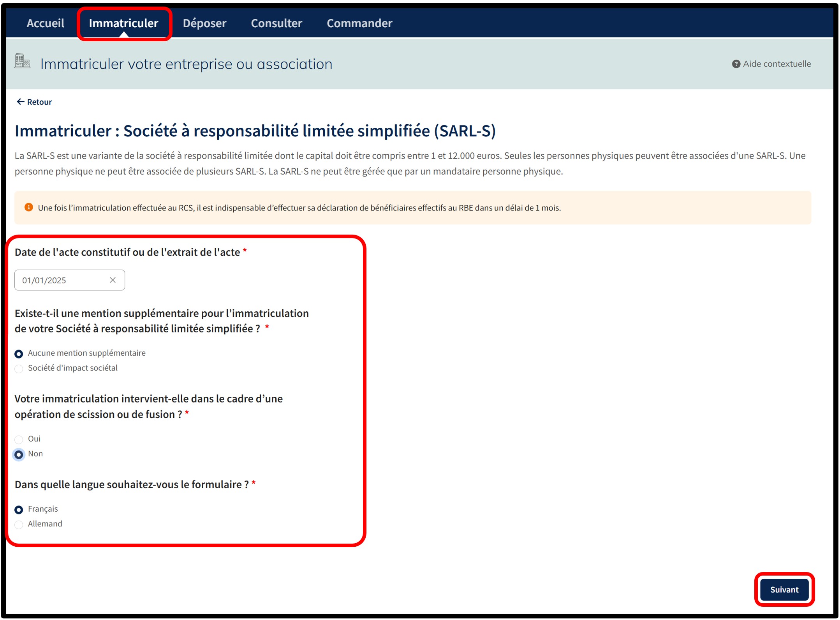Click the orange info icon in the notice banner
The image size is (840, 620).
coord(28,207)
